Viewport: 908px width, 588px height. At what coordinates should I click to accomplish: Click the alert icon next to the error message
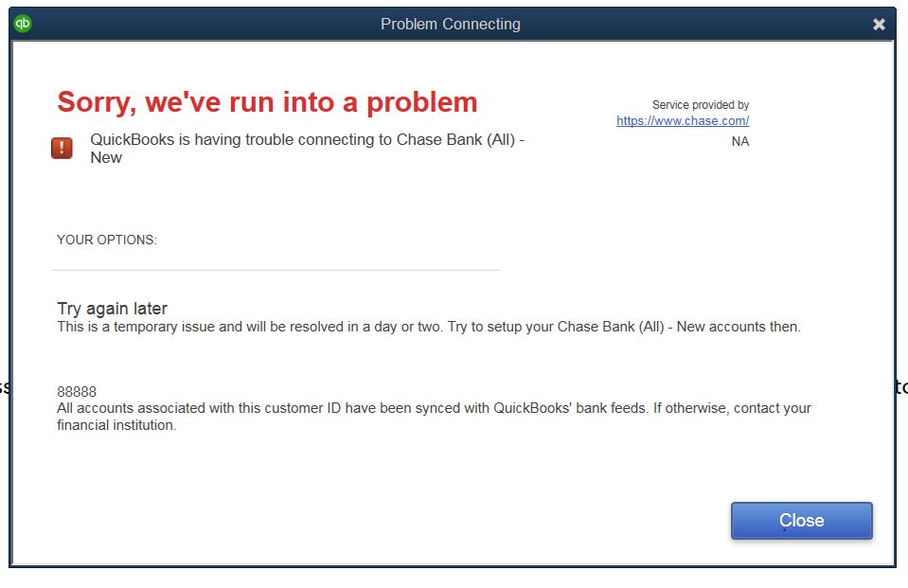click(62, 147)
